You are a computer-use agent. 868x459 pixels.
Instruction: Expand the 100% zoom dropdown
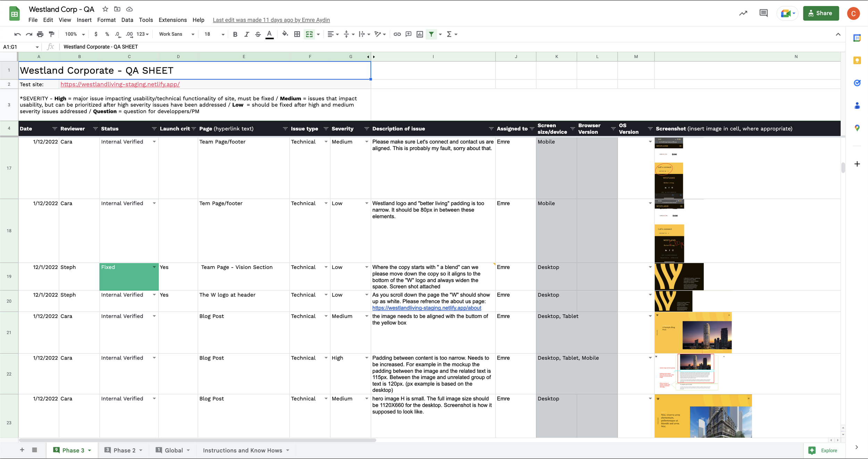pyautogui.click(x=75, y=34)
